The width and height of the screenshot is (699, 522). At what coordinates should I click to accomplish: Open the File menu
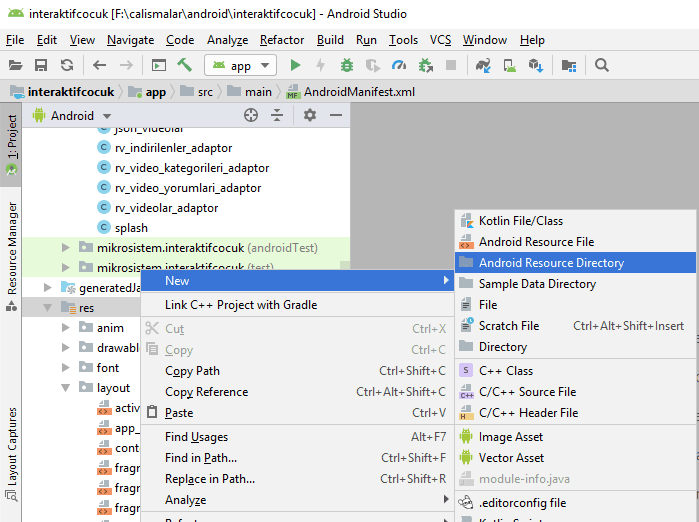[x=15, y=40]
